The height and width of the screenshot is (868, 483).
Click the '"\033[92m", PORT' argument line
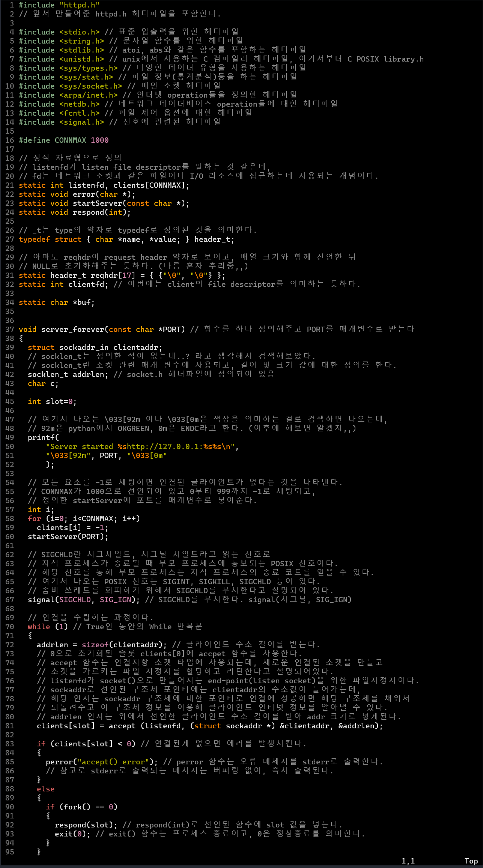coord(106,455)
